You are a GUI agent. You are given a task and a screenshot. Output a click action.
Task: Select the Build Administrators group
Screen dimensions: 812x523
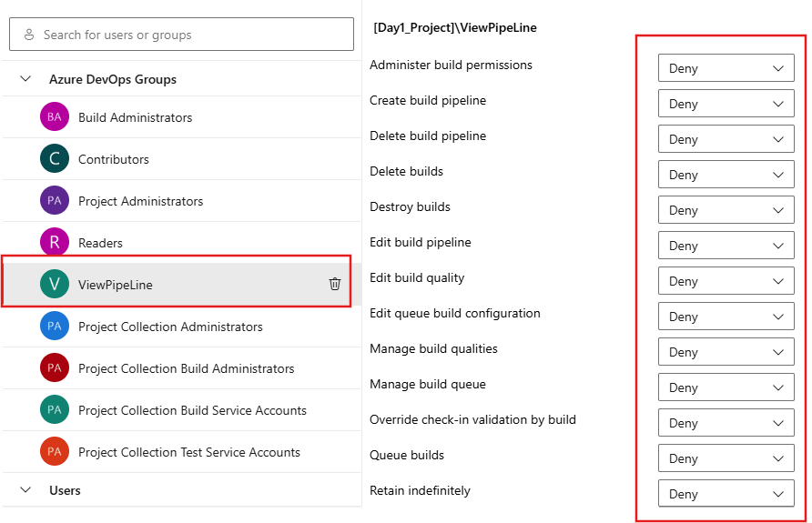(182, 117)
